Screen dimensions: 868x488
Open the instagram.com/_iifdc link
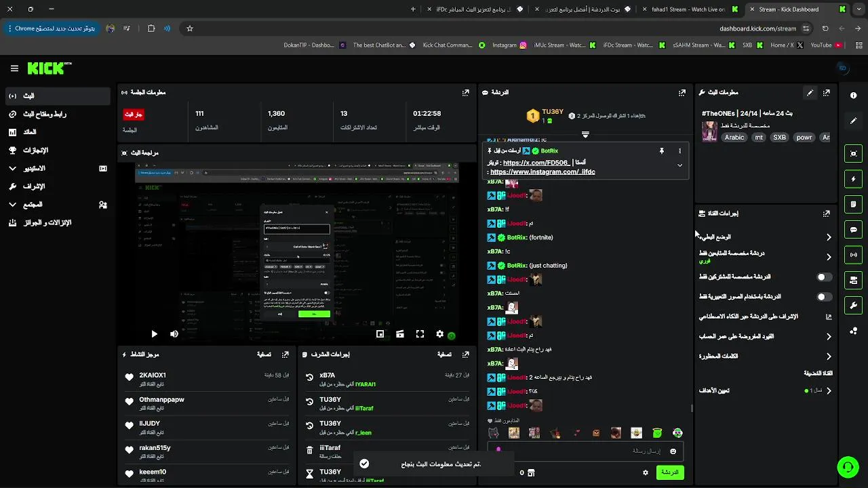pyautogui.click(x=542, y=172)
